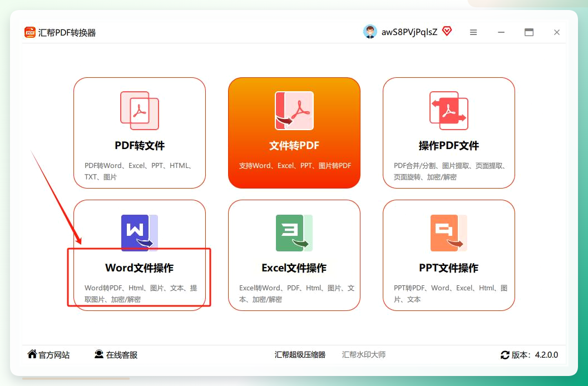Screen dimensions: 588x386
Task: Click username awS8PVjPqlsZ
Action: click(x=409, y=32)
